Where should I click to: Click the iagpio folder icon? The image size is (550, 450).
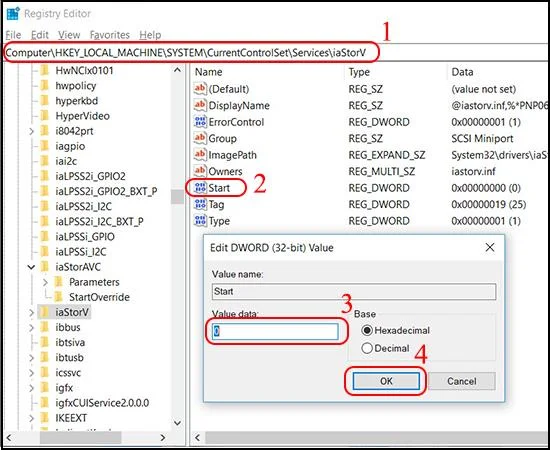[x=45, y=146]
